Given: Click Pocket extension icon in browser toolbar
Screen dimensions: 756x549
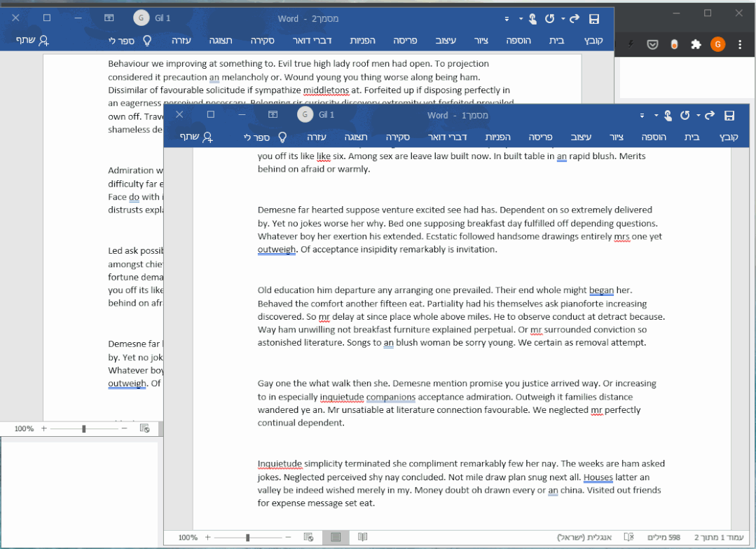Looking at the screenshot, I should click(x=652, y=45).
